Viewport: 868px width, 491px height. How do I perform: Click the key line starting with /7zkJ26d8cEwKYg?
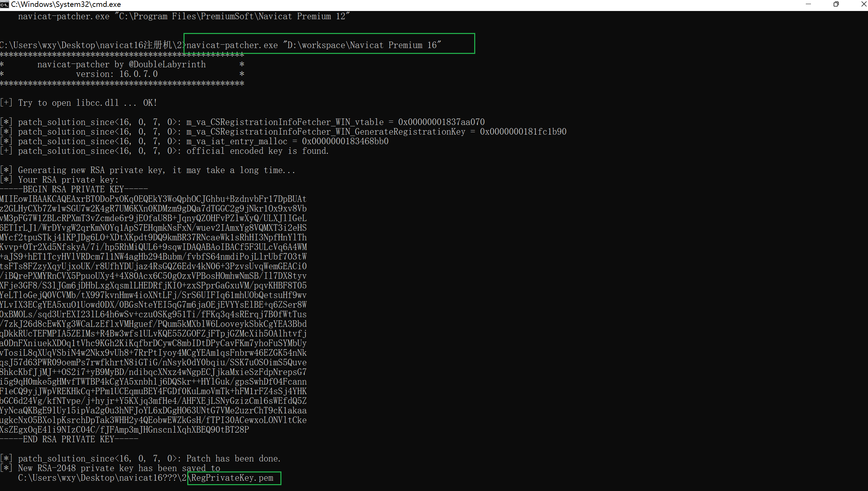(153, 324)
